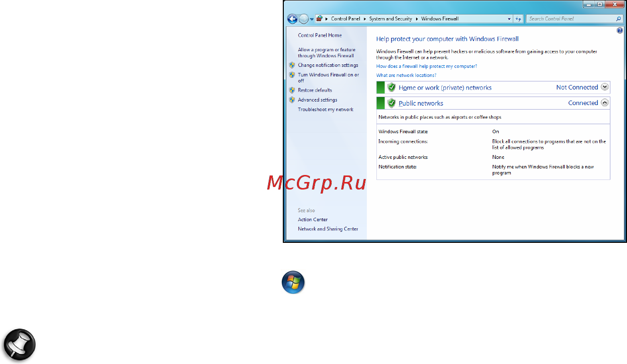Open Troubleshoot my network
The height and width of the screenshot is (364, 627).
(326, 109)
